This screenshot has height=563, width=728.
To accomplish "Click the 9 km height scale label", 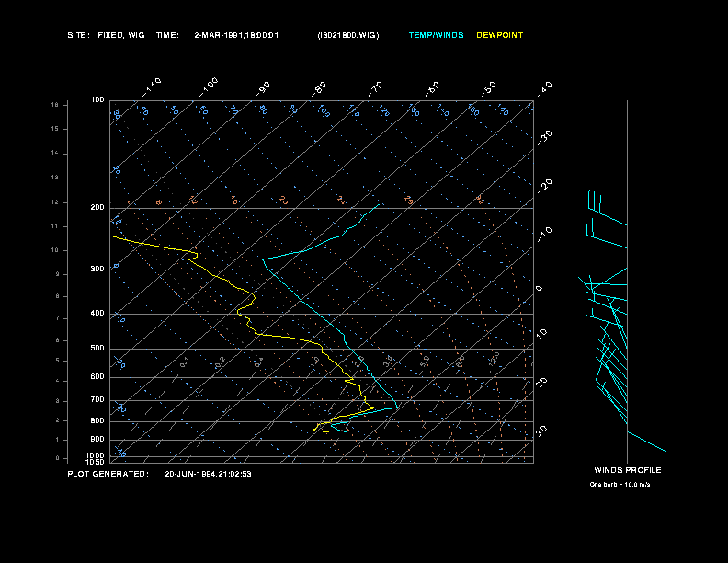I will [x=58, y=274].
